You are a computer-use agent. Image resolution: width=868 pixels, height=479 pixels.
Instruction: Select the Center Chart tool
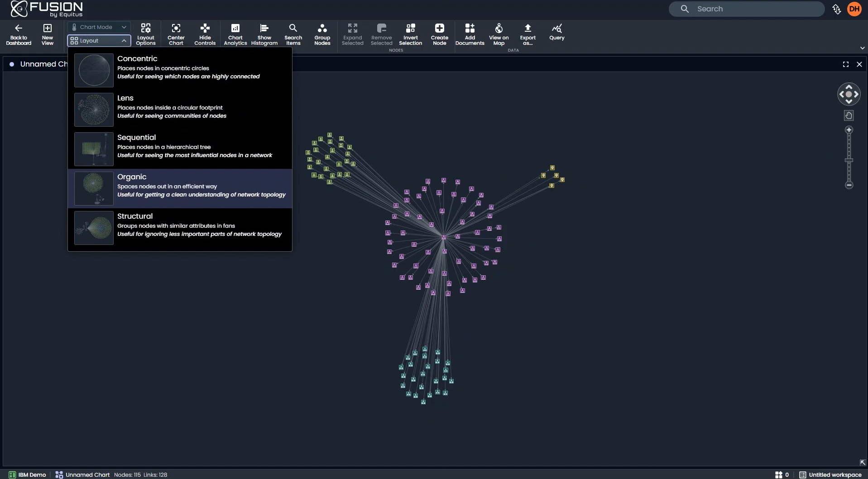(176, 34)
